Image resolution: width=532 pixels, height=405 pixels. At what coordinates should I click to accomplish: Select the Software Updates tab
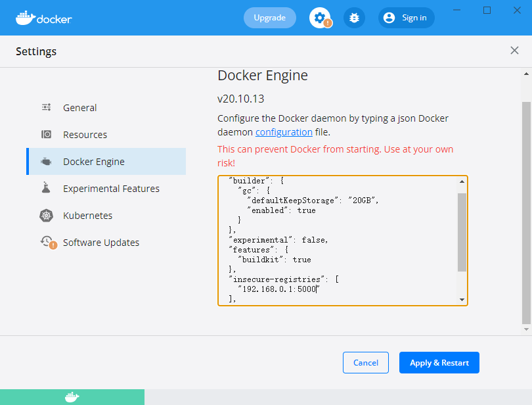[x=106, y=242]
